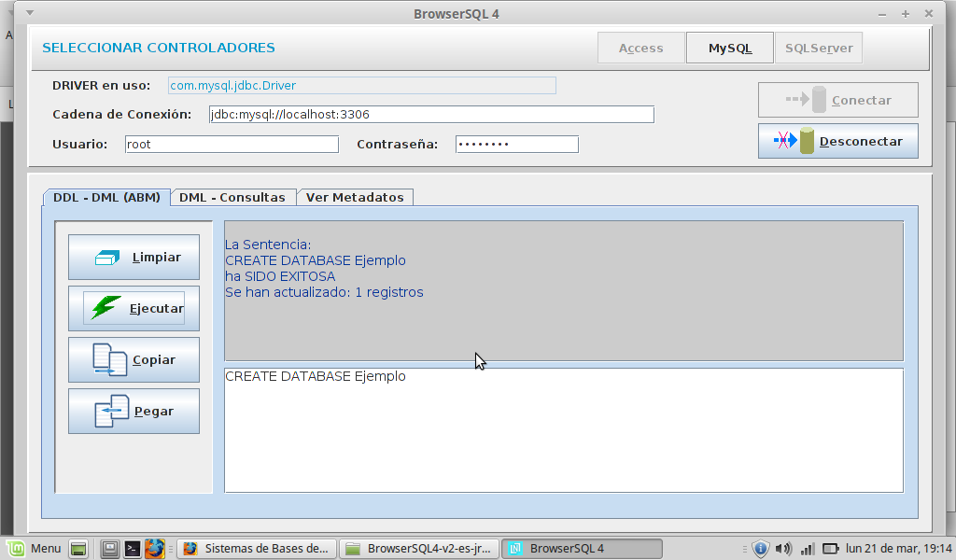Click the Limpiar eraser icon
This screenshot has height=560, width=956.
pos(108,258)
